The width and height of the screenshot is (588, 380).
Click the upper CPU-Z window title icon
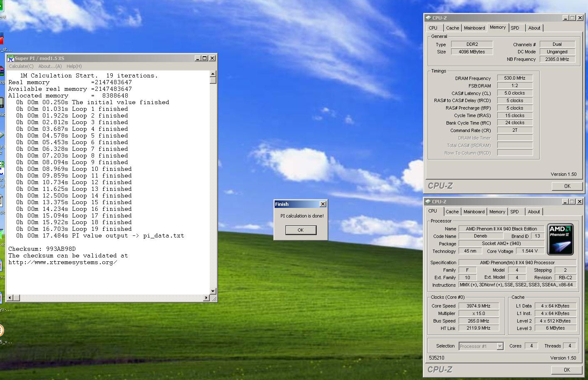[x=428, y=18]
